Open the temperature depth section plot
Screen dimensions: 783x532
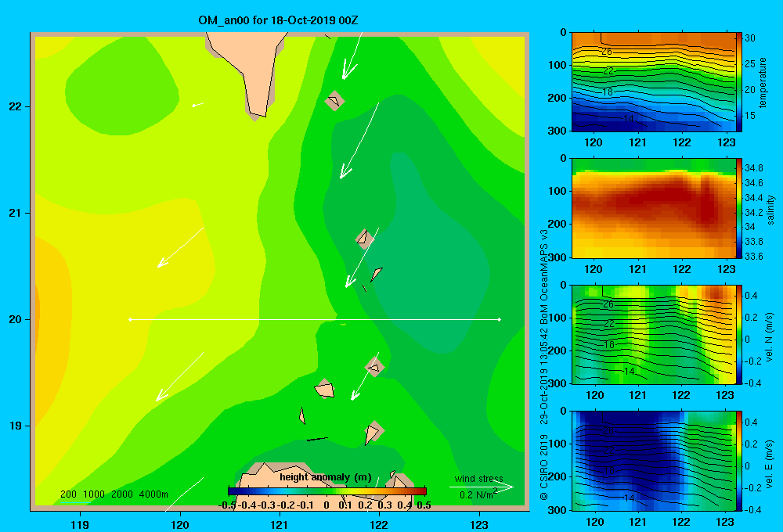point(654,82)
